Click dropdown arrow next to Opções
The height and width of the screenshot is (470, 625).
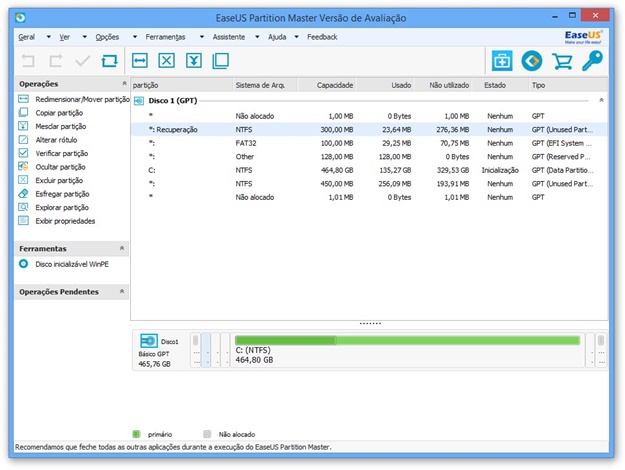[135, 37]
